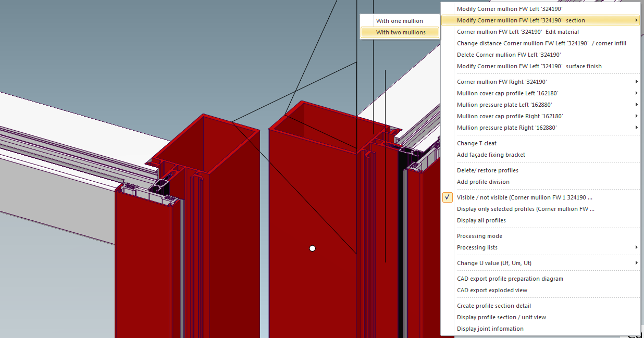Choose 'With two mullions' submenu option
The image size is (644, 338).
click(x=400, y=32)
